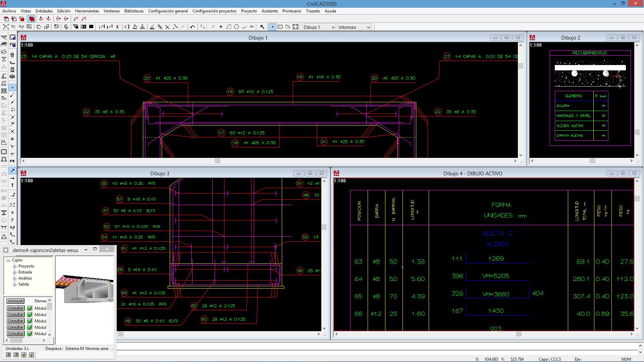Image resolution: width=644 pixels, height=362 pixels.
Task: Open the Prontuario menu
Action: [x=291, y=11]
